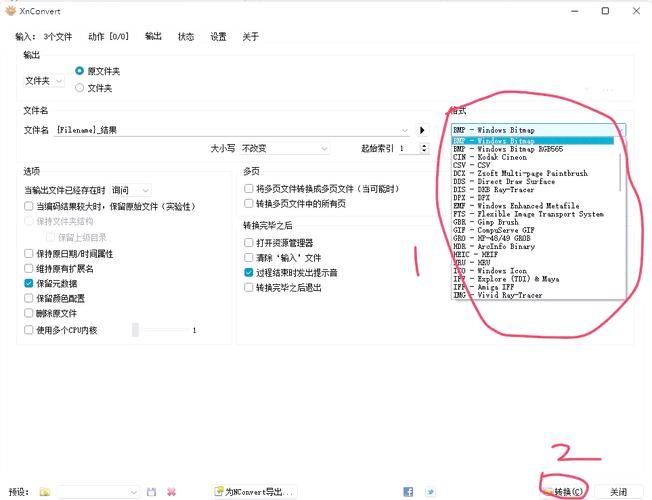The height and width of the screenshot is (500, 652).
Task: Open the 预设 preset dropdown
Action: coord(98,492)
